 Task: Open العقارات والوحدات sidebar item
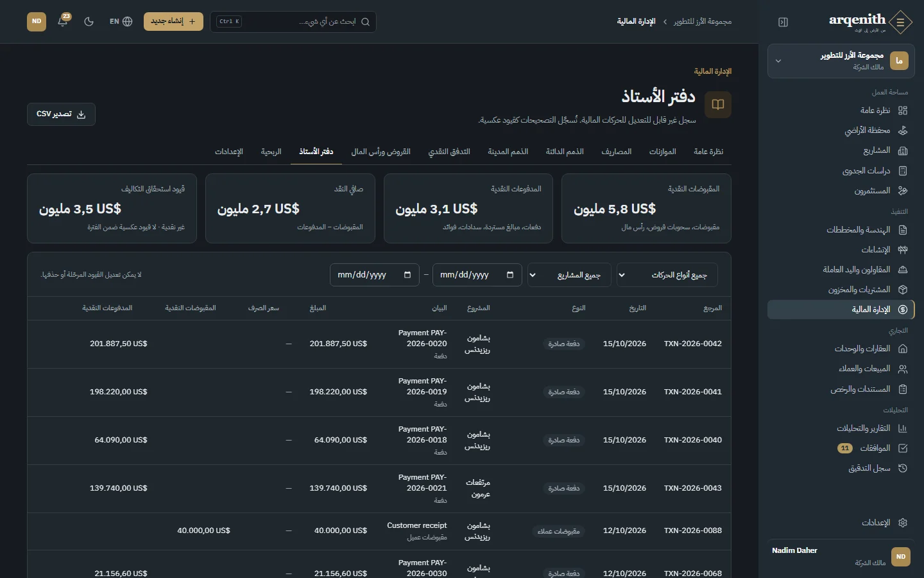point(841,349)
